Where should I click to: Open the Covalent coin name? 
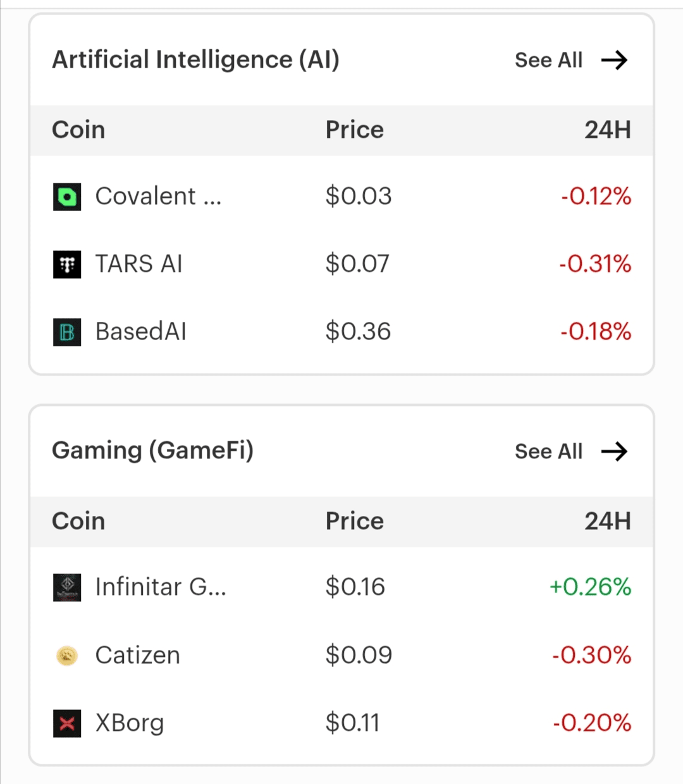tap(158, 197)
